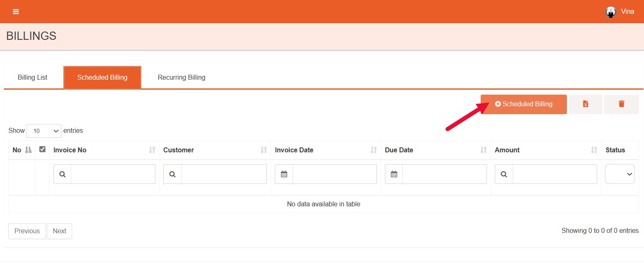644x269 pixels.
Task: Click the add Scheduled Billing button
Action: click(523, 104)
